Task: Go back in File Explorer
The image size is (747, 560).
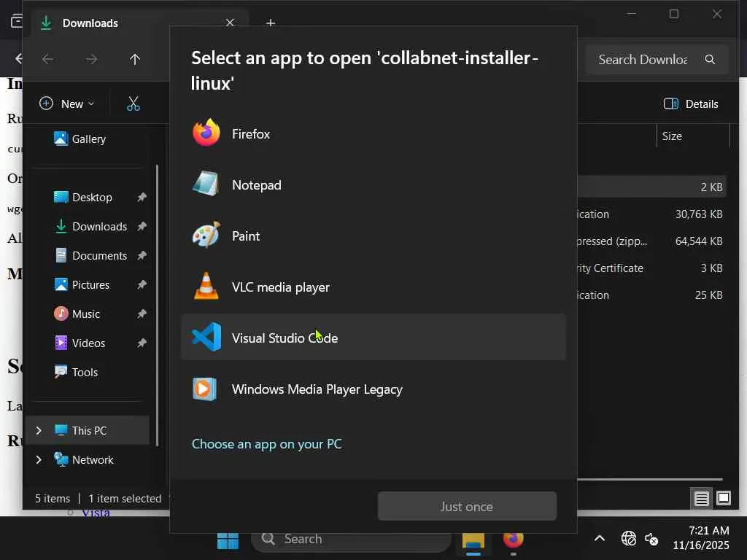Action: [47, 59]
